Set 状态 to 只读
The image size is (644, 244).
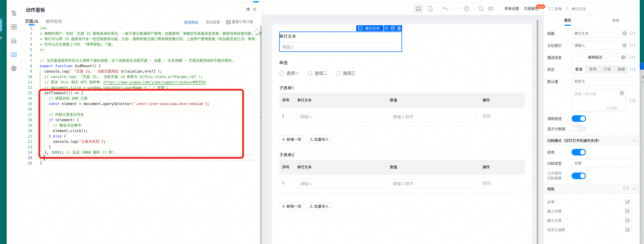pyautogui.click(x=607, y=69)
